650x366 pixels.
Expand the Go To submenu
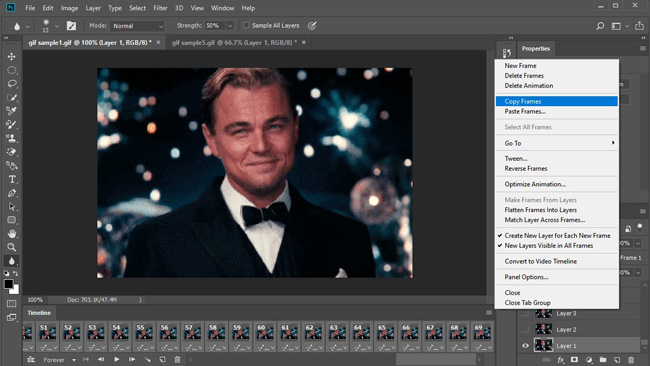pyautogui.click(x=557, y=143)
